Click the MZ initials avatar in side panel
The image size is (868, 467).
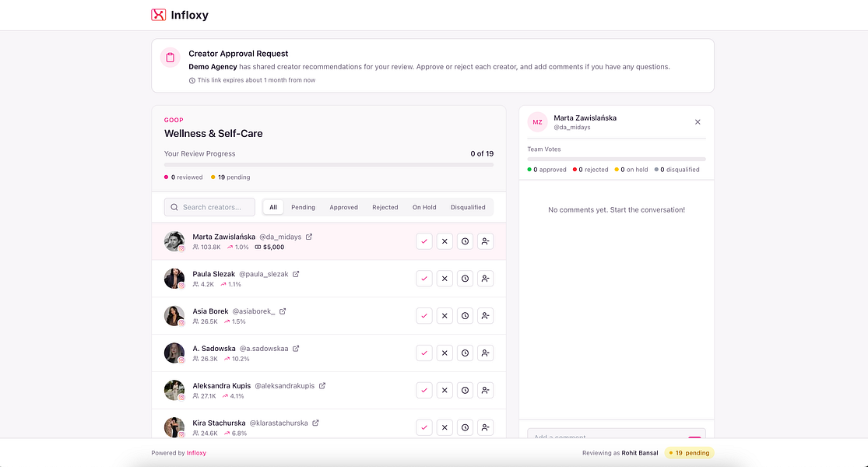click(x=537, y=121)
